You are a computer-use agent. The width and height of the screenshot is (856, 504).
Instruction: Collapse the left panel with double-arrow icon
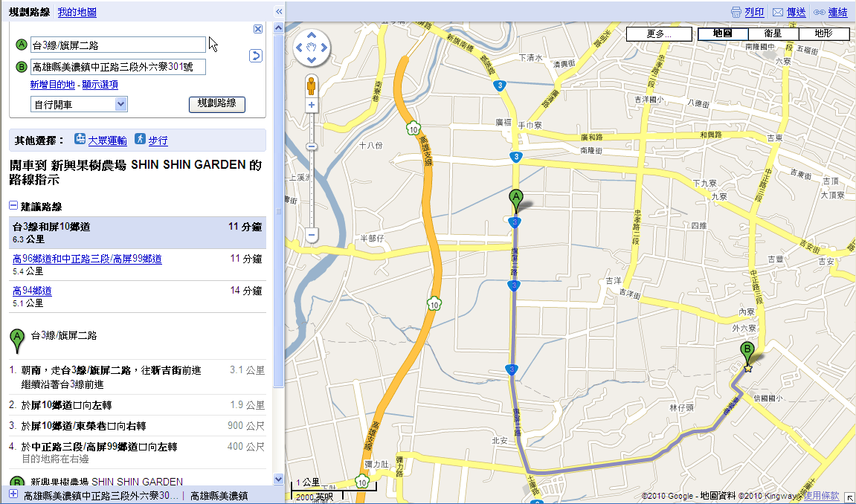pyautogui.click(x=279, y=11)
